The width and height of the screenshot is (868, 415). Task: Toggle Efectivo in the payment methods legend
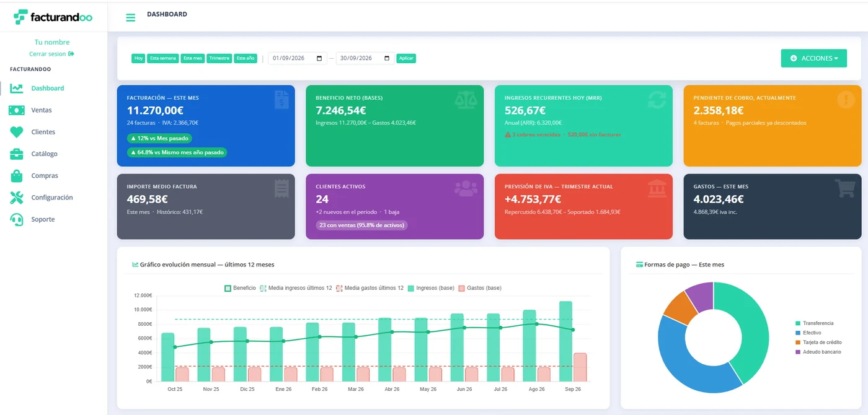(808, 333)
